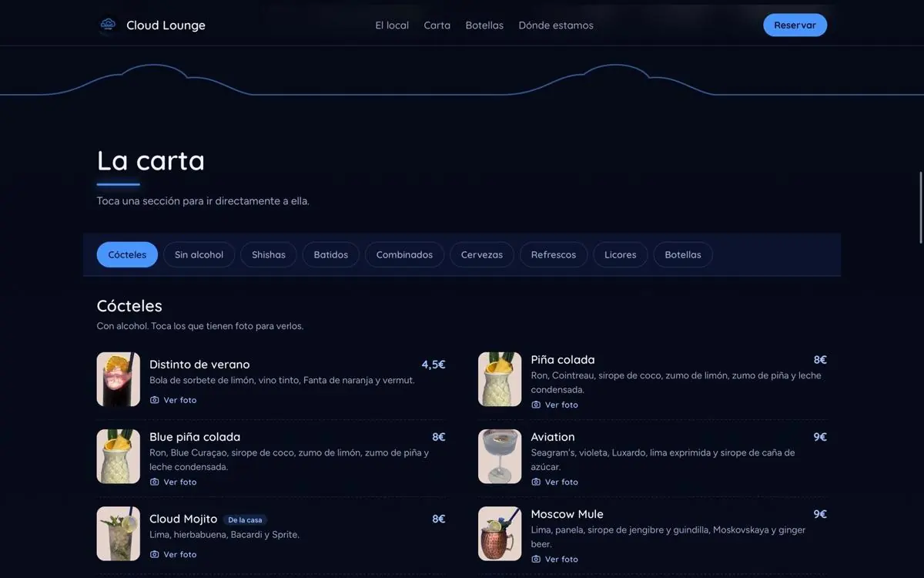
Task: Open the Distinto de verano photo thumbnail
Action: (x=119, y=379)
